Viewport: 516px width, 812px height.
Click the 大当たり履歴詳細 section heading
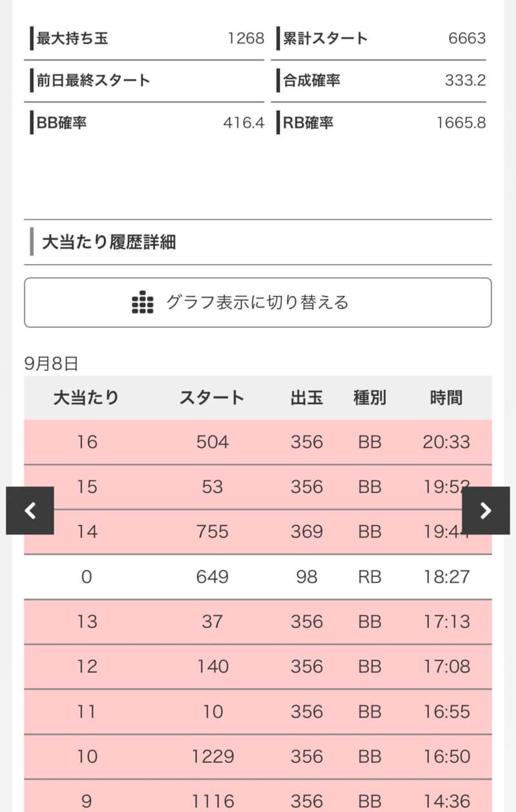pyautogui.click(x=109, y=243)
